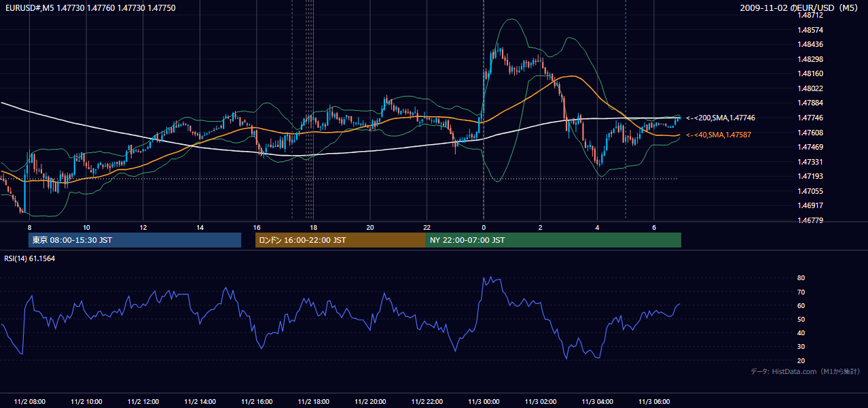Image resolution: width=868 pixels, height=408 pixels.
Task: Click price axis value 1.47884
Action: pyautogui.click(x=810, y=103)
